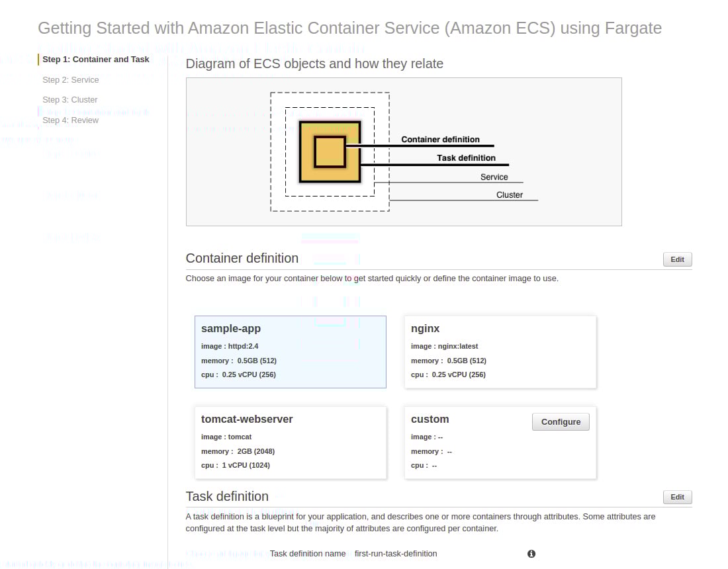Select the custom container card
The height and width of the screenshot is (569, 728).
pos(500,442)
